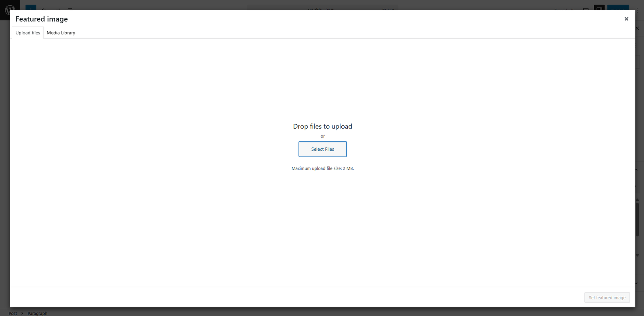Close the settings sidebar behind the dialog
Viewport: 644px width, 316px height.
click(x=637, y=28)
